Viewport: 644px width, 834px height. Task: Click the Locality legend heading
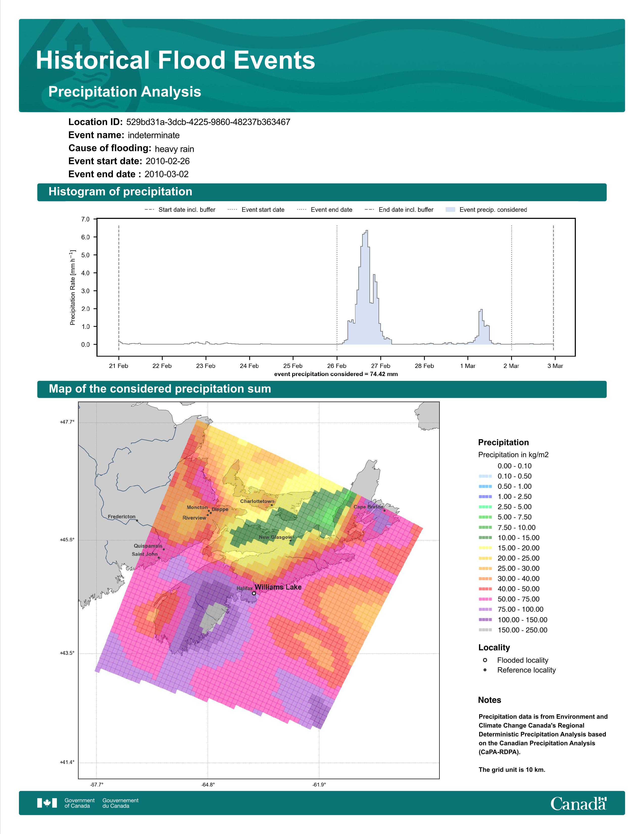(x=494, y=647)
